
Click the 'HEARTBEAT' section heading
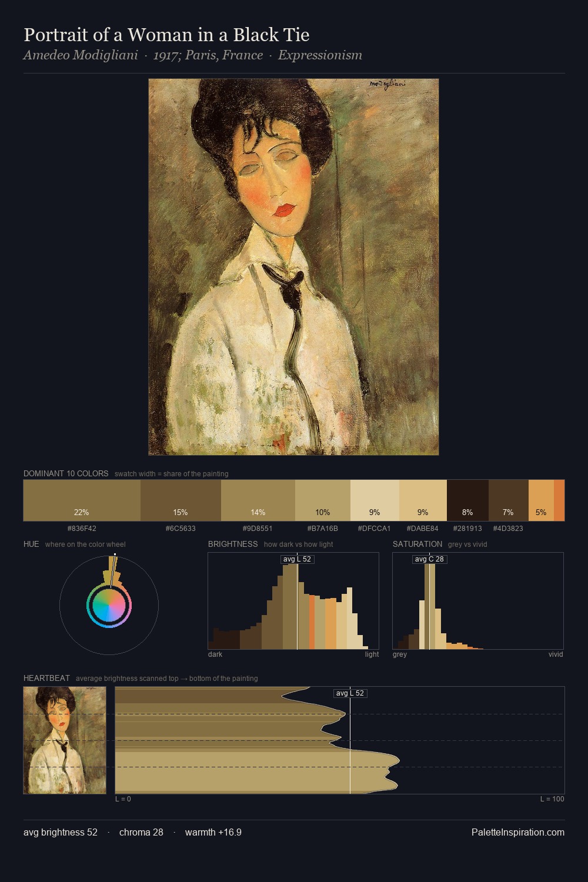pyautogui.click(x=46, y=678)
